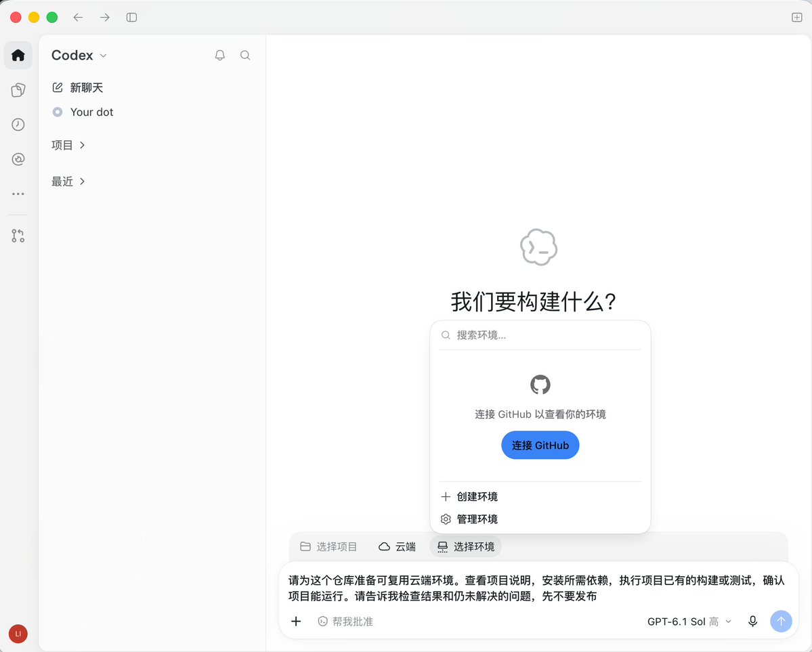This screenshot has height=652, width=812.
Task: Select 创建环境 in the popup
Action: [540, 497]
